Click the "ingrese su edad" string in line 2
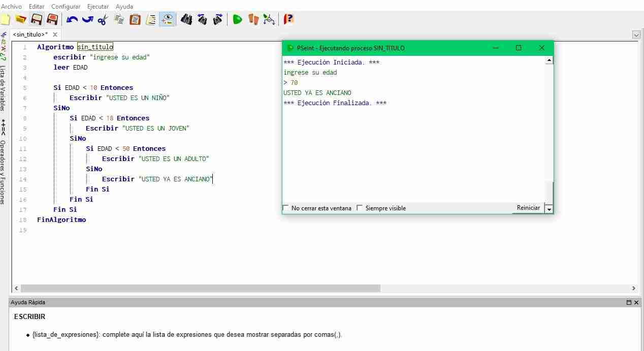This screenshot has height=351, width=644. click(120, 57)
